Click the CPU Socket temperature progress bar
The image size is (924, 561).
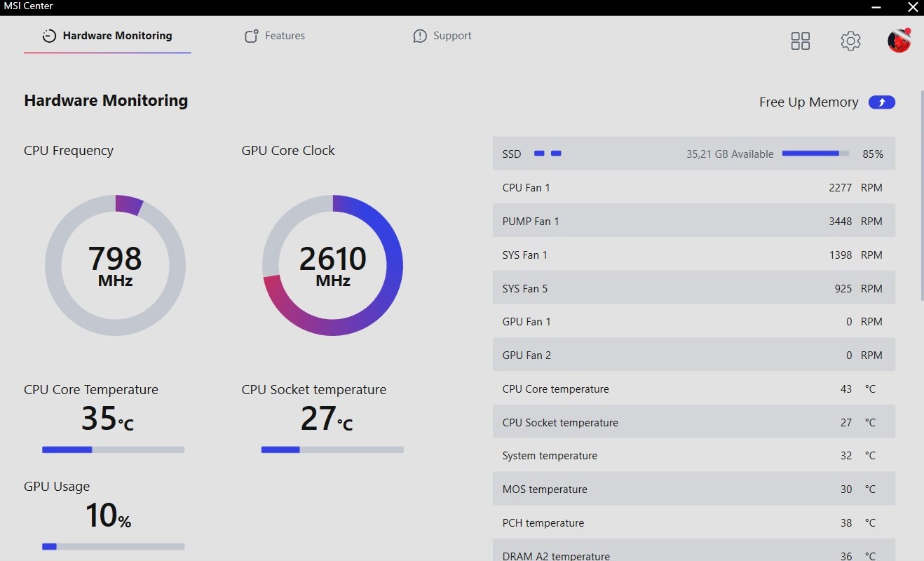pyautogui.click(x=332, y=450)
